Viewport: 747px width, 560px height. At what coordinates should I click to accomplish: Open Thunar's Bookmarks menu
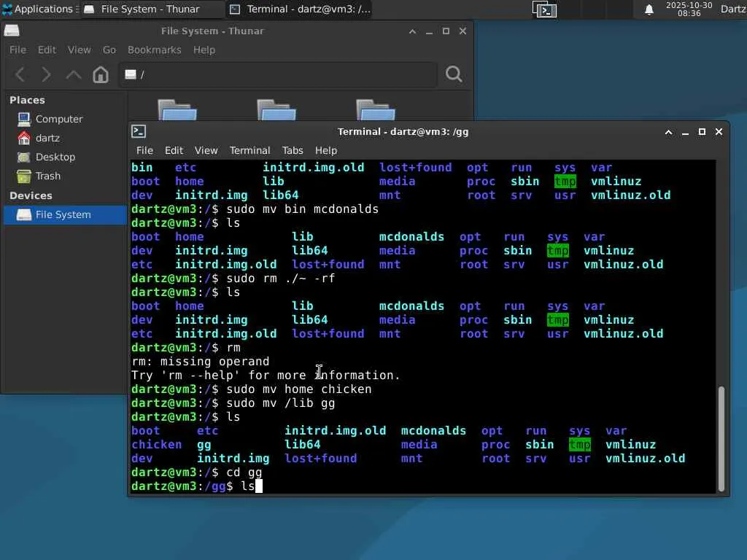[x=155, y=50]
